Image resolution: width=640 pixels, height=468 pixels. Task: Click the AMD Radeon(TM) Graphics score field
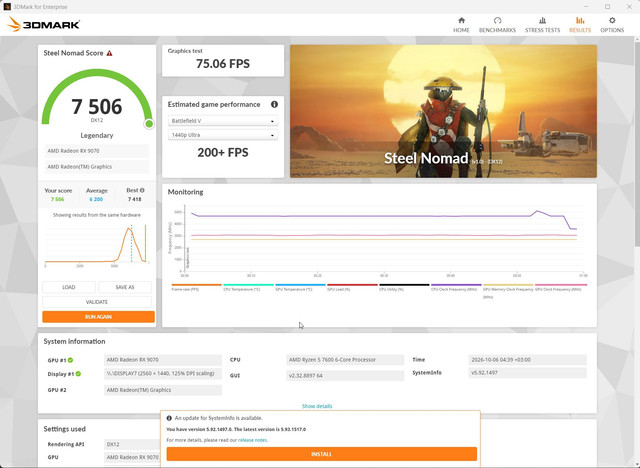coord(97,166)
